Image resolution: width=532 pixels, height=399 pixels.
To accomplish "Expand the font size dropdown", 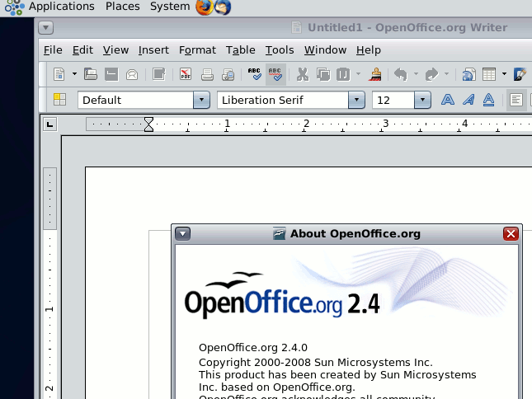I will 423,100.
